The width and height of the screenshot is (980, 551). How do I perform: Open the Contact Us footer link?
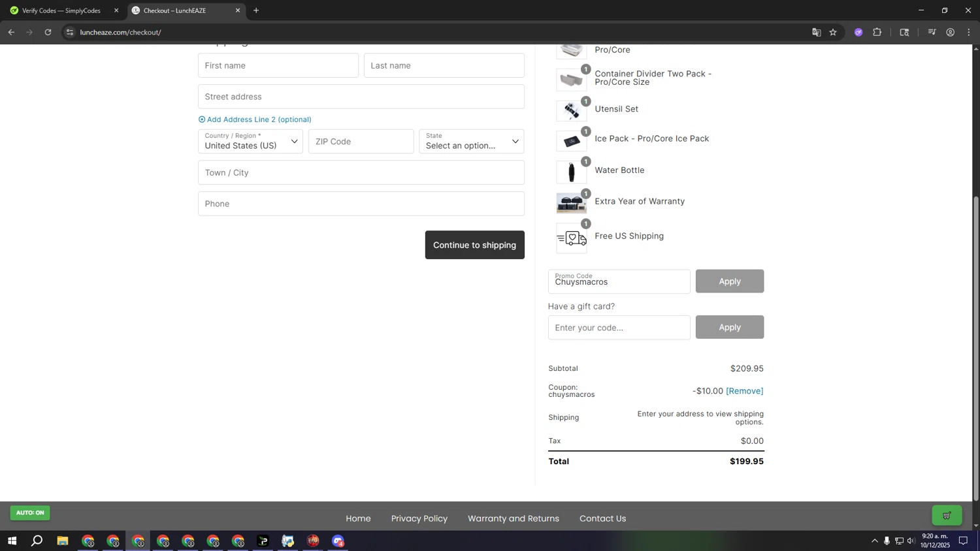[602, 518]
